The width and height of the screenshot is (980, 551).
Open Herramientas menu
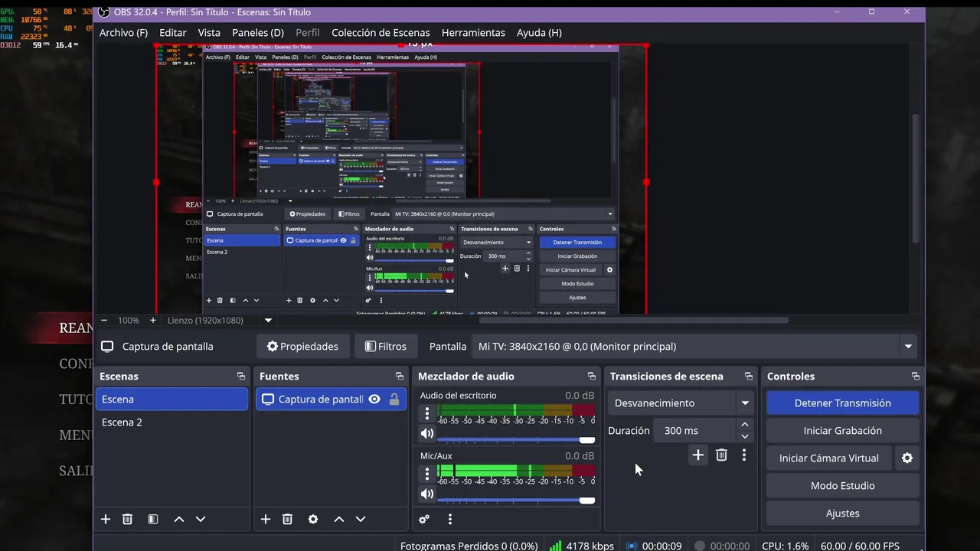click(x=473, y=33)
